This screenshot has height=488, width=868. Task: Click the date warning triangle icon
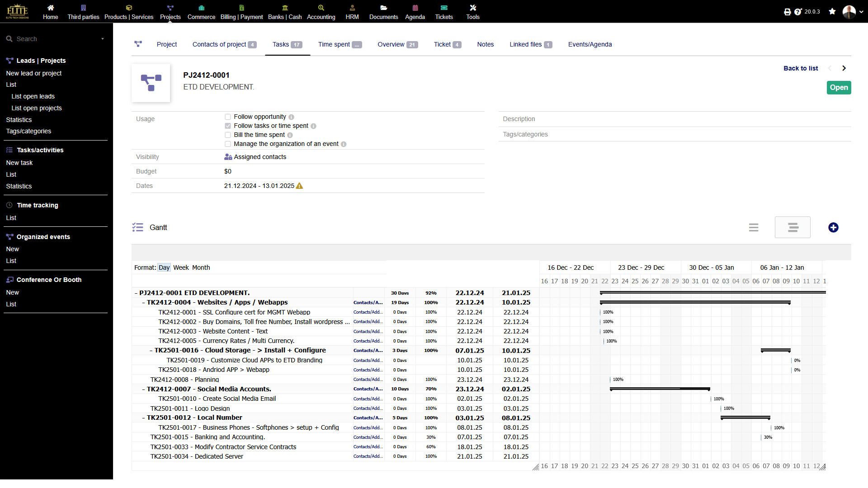(x=299, y=186)
